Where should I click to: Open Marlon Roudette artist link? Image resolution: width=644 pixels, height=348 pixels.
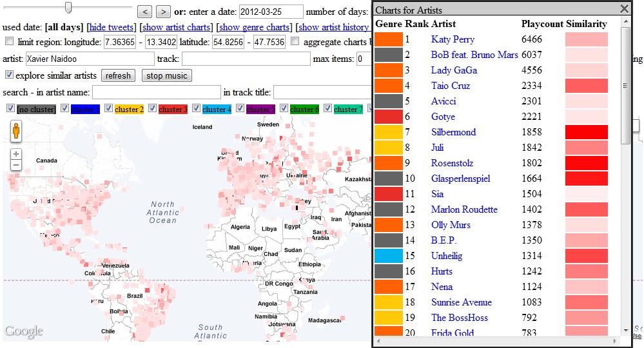point(464,209)
